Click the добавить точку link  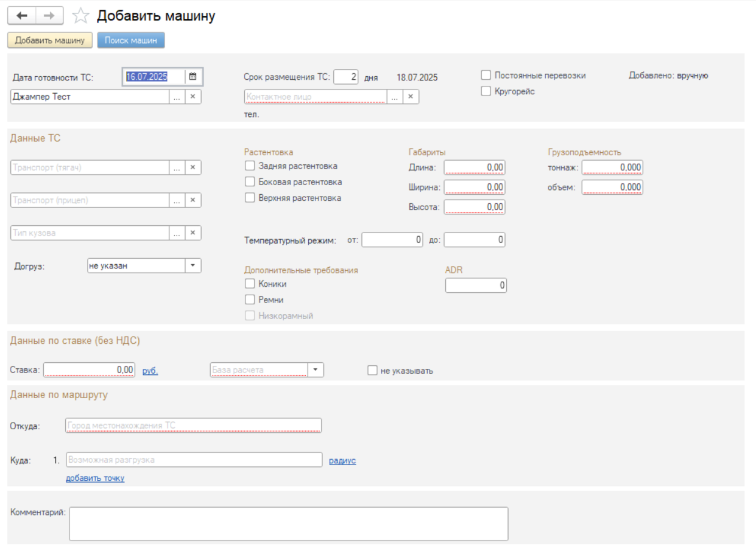pos(95,479)
